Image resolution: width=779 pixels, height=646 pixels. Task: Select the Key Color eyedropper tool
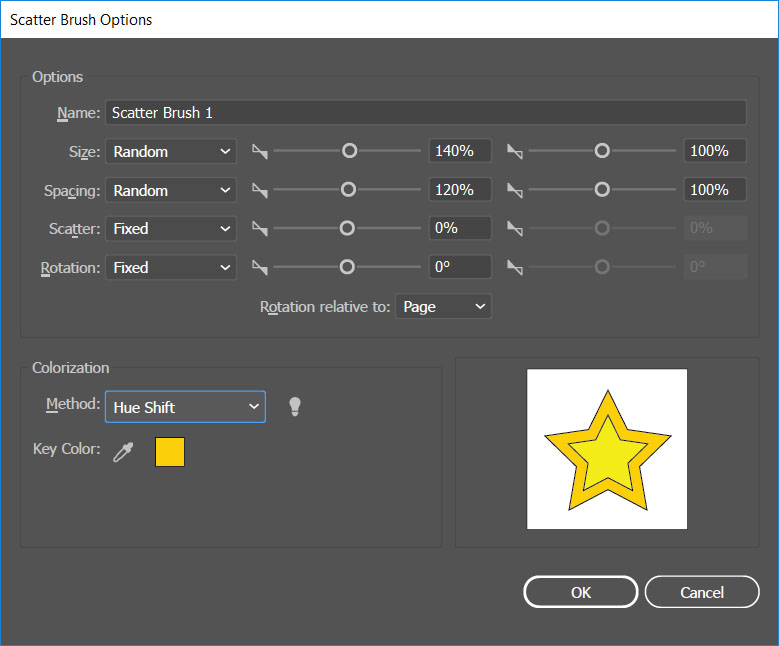[x=123, y=452]
